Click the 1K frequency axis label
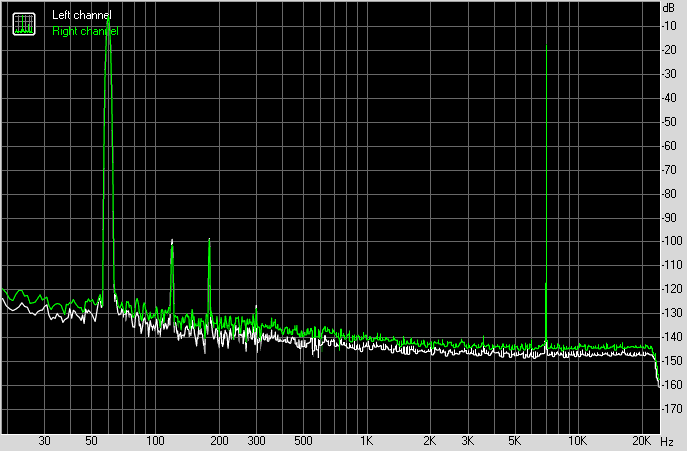 367,441
